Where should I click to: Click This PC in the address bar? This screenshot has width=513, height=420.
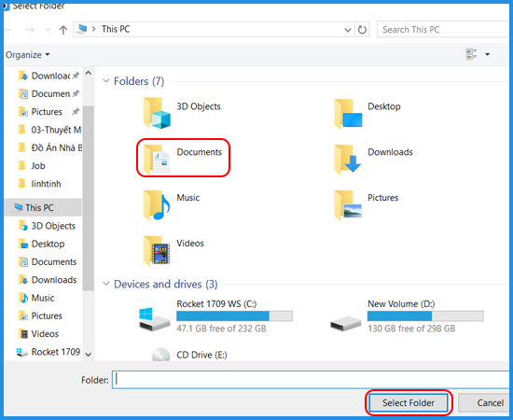coord(116,30)
